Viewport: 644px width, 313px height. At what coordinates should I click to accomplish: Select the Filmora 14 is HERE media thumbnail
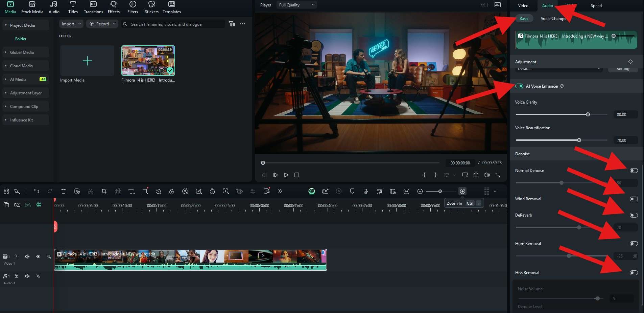tap(148, 61)
